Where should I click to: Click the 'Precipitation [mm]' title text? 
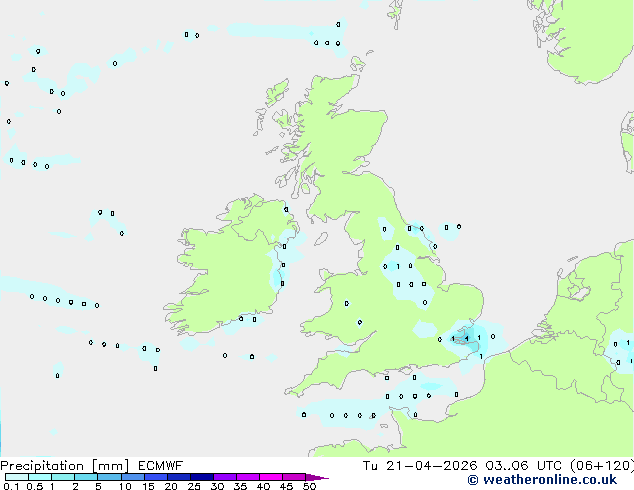[x=65, y=466]
